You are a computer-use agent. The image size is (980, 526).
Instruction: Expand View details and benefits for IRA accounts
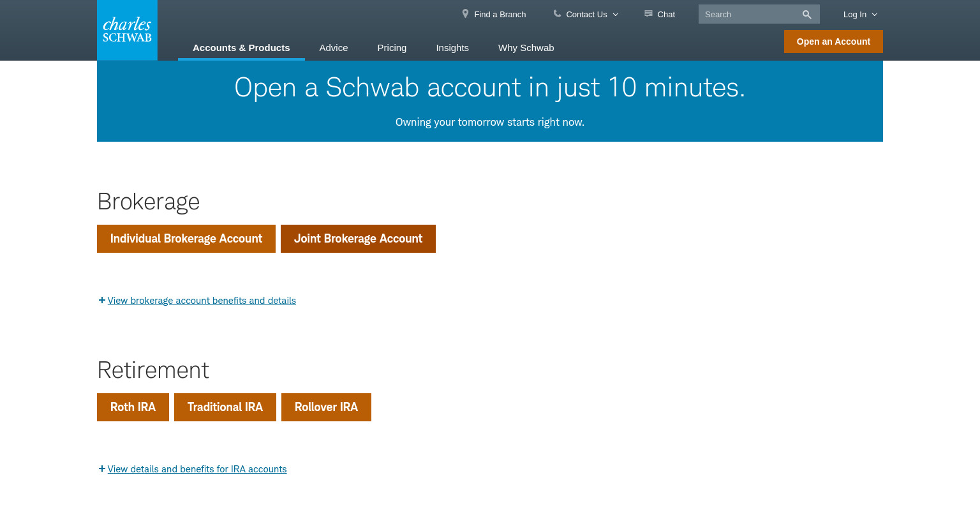tap(197, 469)
